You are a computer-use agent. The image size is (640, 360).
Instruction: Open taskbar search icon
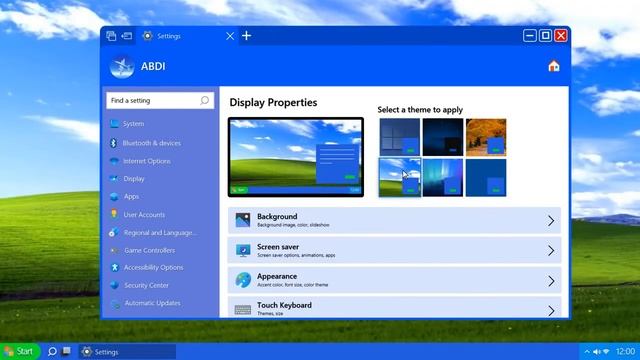click(x=52, y=351)
